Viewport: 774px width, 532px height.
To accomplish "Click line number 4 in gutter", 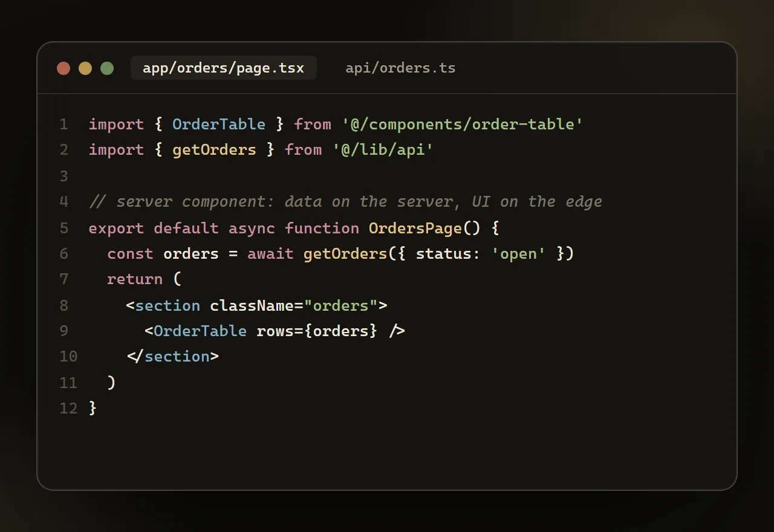I will tap(64, 202).
